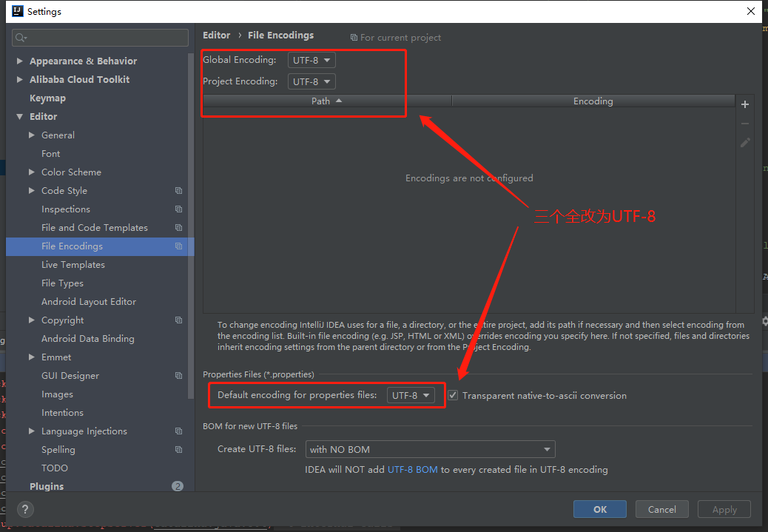The width and height of the screenshot is (768, 532).
Task: Click 'Encodings are not configured' text
Action: (469, 178)
